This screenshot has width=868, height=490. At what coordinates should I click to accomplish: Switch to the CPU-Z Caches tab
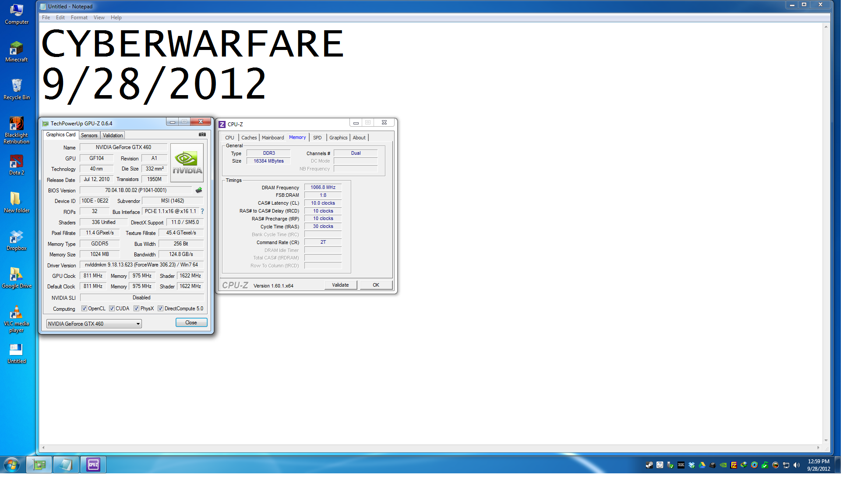pos(249,138)
